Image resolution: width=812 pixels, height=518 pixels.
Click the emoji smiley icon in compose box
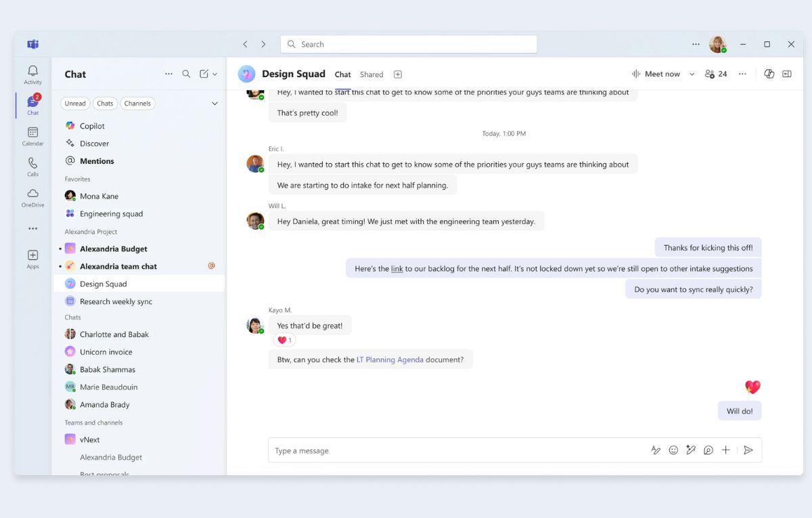click(x=673, y=450)
